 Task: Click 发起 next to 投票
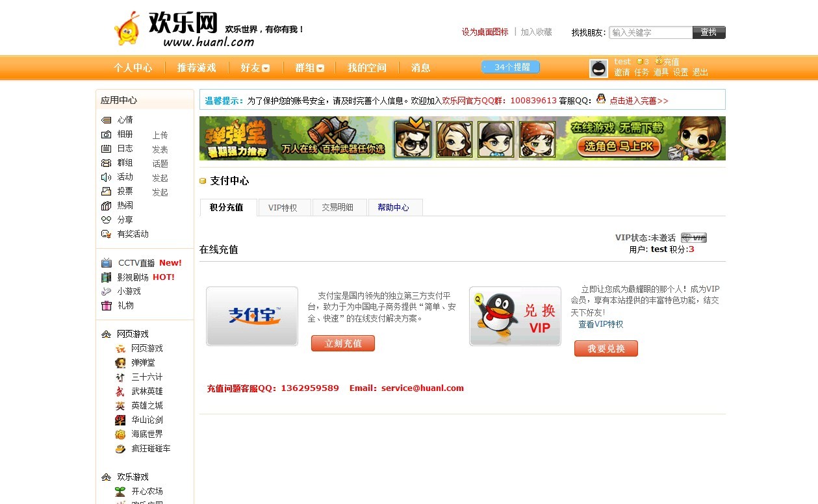point(160,193)
